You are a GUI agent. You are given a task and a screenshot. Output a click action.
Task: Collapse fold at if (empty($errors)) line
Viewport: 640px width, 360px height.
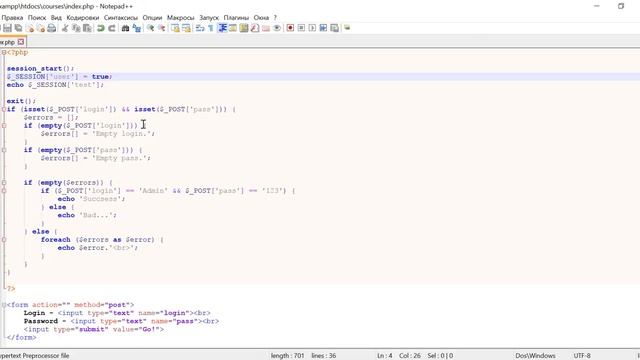coord(4,182)
